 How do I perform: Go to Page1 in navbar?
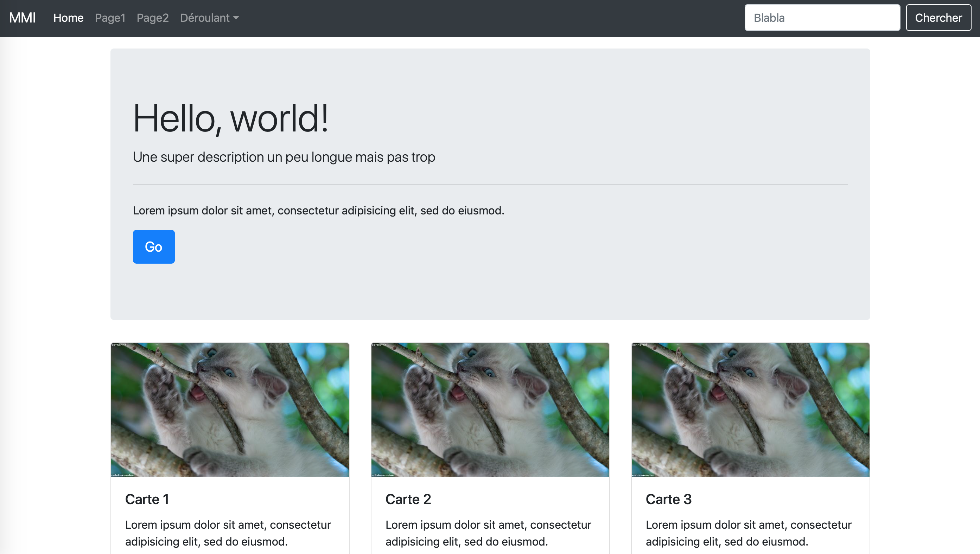(x=110, y=18)
